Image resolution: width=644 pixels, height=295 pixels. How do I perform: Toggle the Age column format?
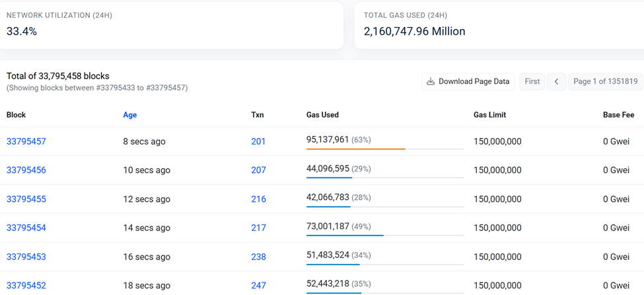tap(129, 115)
